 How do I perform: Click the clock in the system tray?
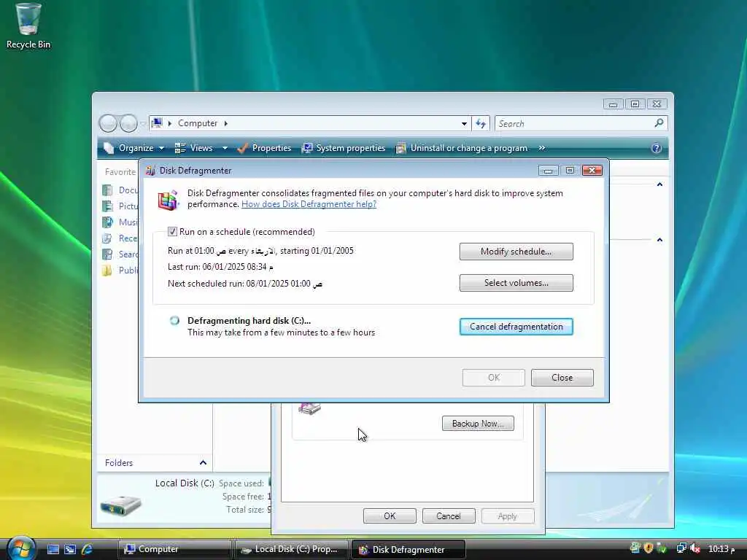coord(721,549)
